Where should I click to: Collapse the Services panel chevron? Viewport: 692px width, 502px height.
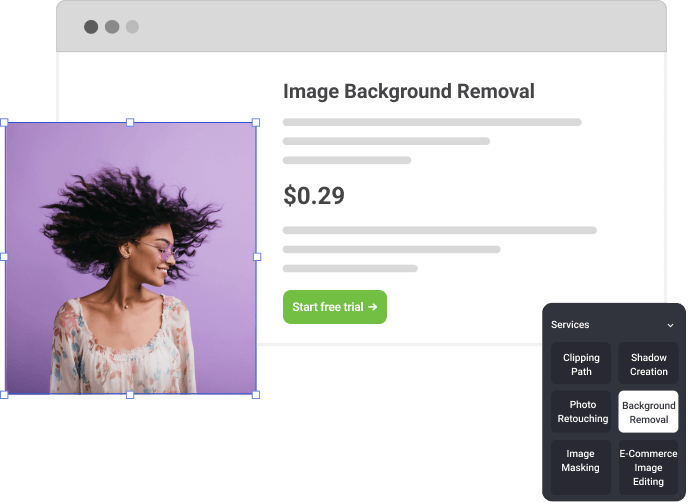coord(670,325)
